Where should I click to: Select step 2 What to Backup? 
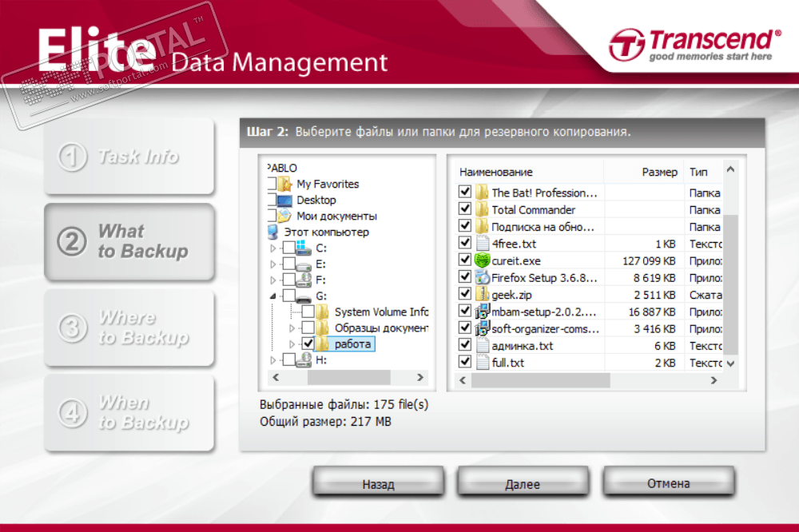129,241
